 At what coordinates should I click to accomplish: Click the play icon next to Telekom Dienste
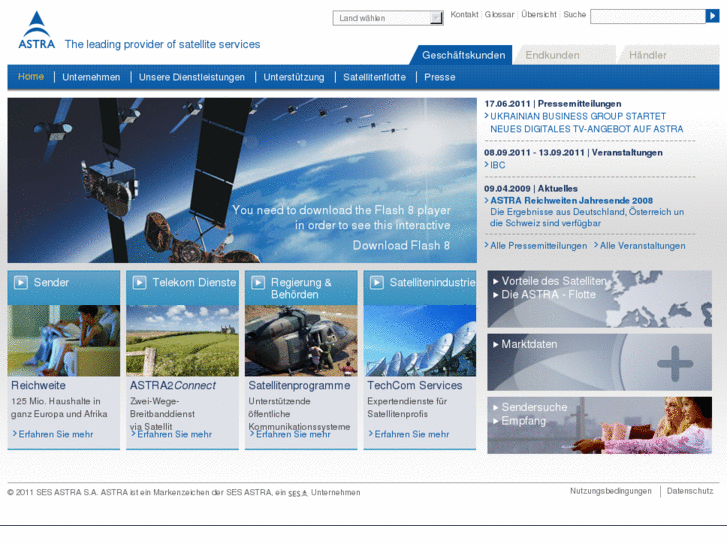[140, 282]
